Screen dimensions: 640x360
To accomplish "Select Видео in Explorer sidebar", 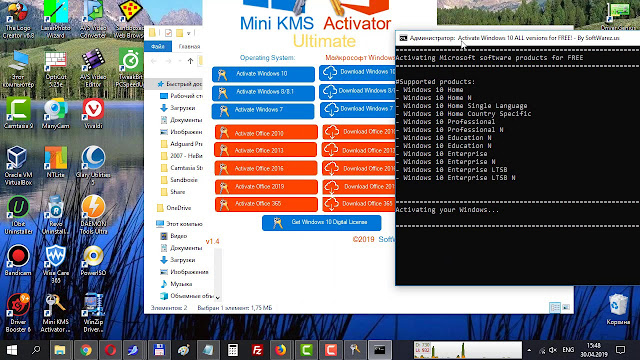I will coord(174,236).
